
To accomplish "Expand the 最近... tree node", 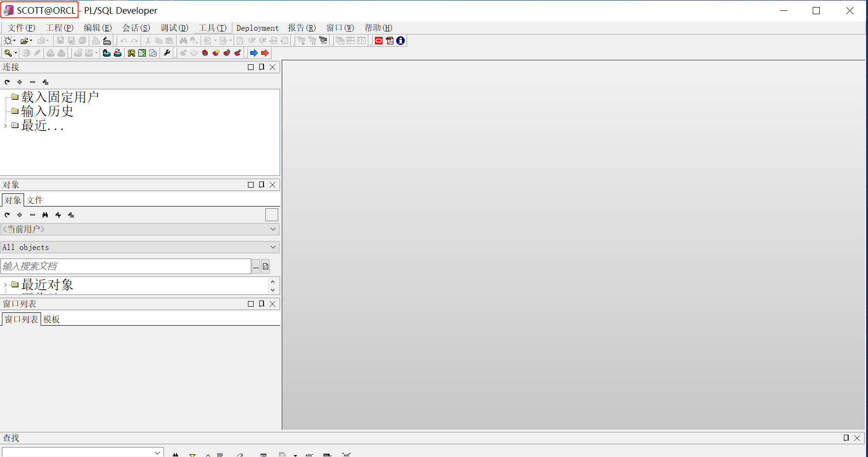I will tap(5, 126).
